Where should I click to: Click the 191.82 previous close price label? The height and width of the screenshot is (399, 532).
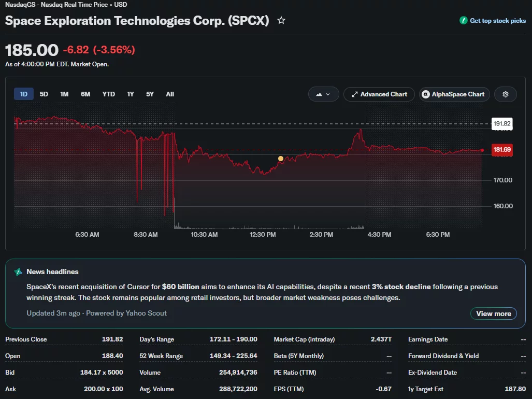(502, 123)
